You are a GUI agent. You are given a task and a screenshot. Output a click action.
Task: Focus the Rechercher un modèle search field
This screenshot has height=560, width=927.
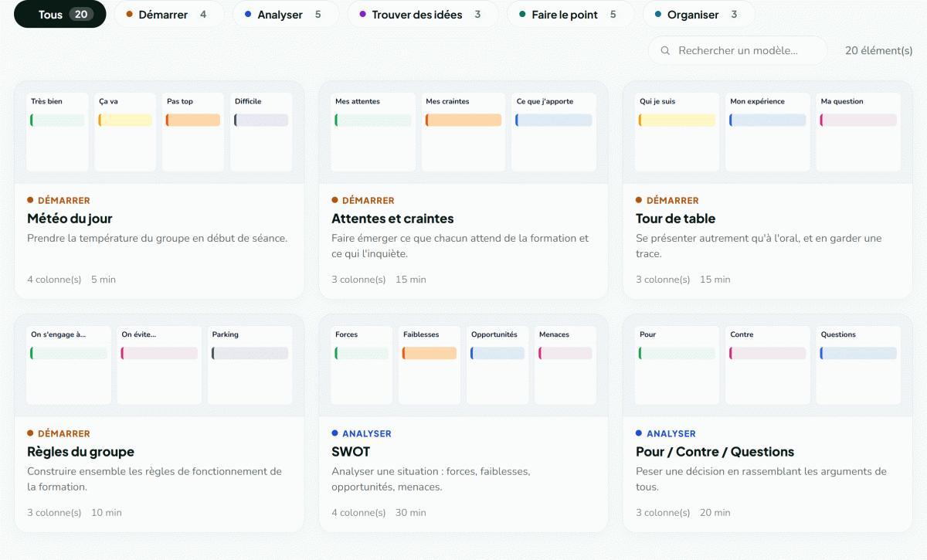point(738,50)
